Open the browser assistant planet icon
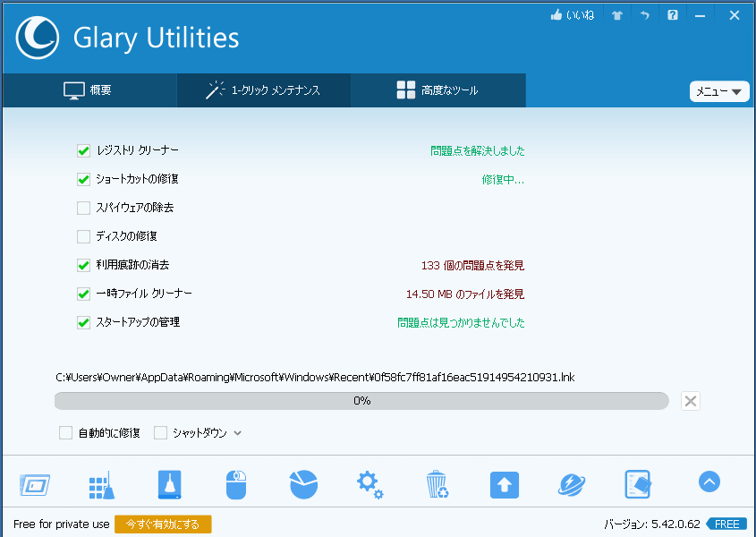 tap(572, 485)
